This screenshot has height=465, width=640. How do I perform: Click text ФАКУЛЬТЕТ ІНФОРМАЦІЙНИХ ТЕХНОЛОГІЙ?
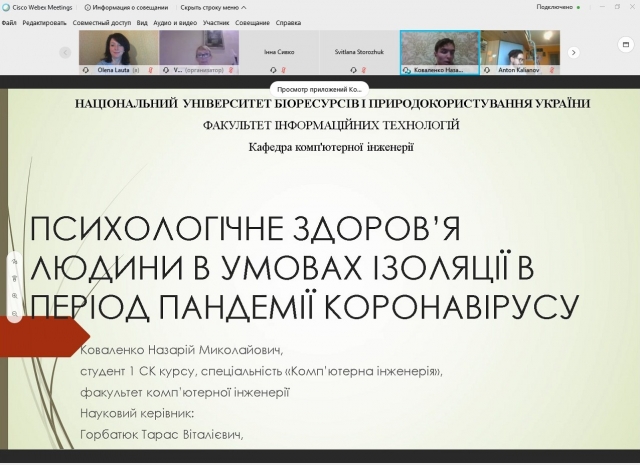point(331,125)
